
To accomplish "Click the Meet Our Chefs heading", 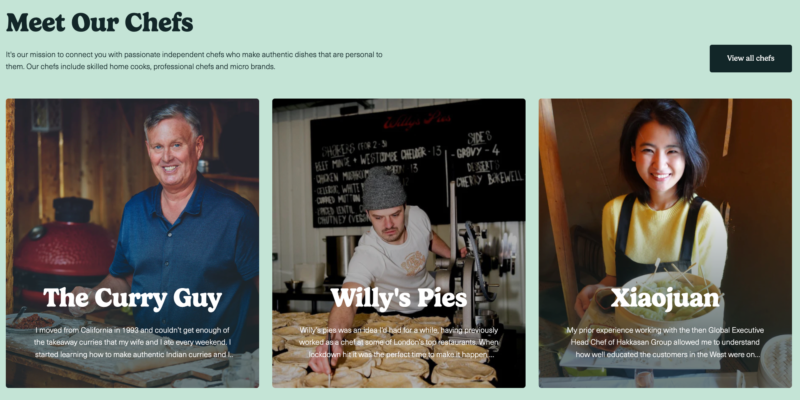I will pyautogui.click(x=99, y=22).
